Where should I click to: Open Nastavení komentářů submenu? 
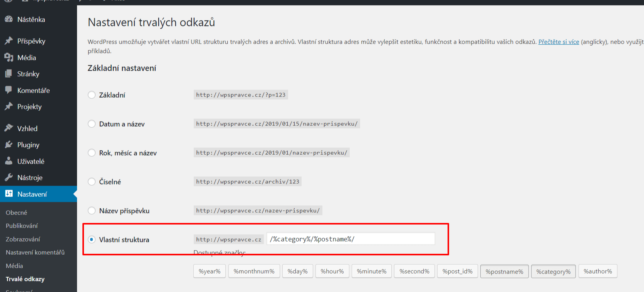click(35, 252)
